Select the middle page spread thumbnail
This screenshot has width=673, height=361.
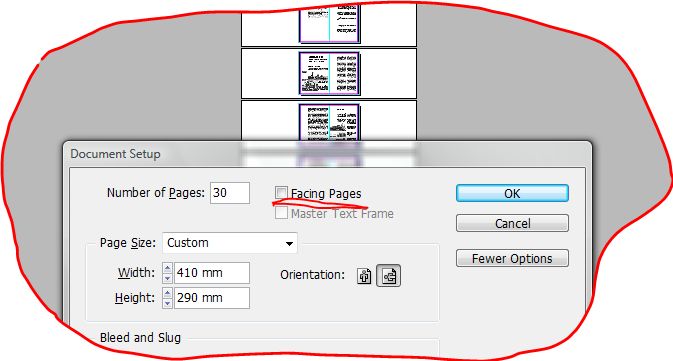[x=329, y=73]
